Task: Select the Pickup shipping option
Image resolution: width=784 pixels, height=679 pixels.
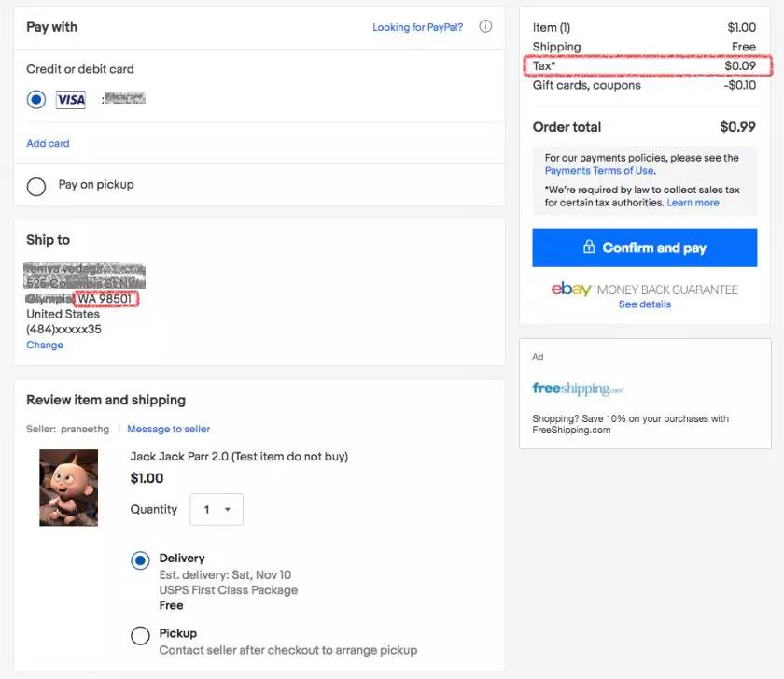Action: coord(140,635)
